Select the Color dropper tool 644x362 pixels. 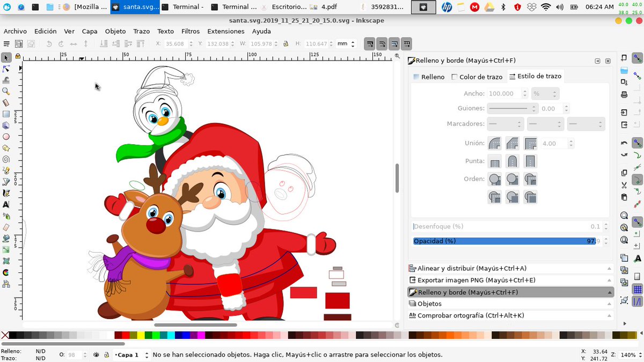6,272
